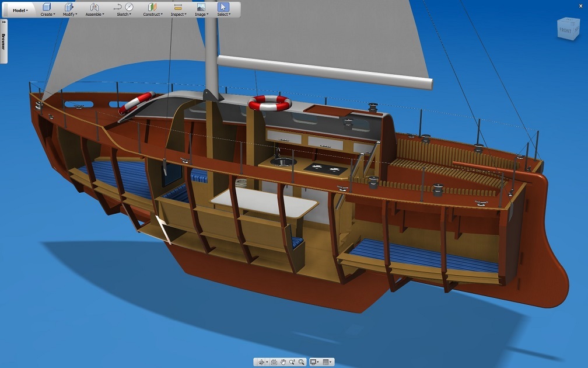Click the FRONT face of the ViewCube
The height and width of the screenshot is (368, 588).
click(x=566, y=30)
